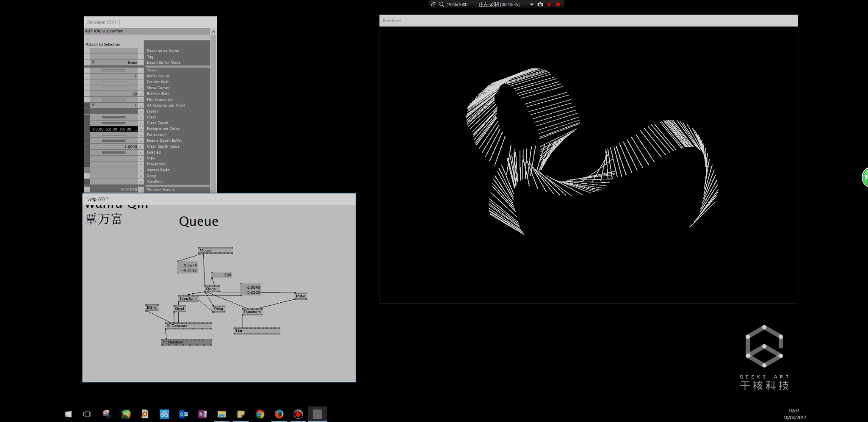The height and width of the screenshot is (422, 868).
Task: Open Firefox from the taskbar
Action: click(279, 414)
